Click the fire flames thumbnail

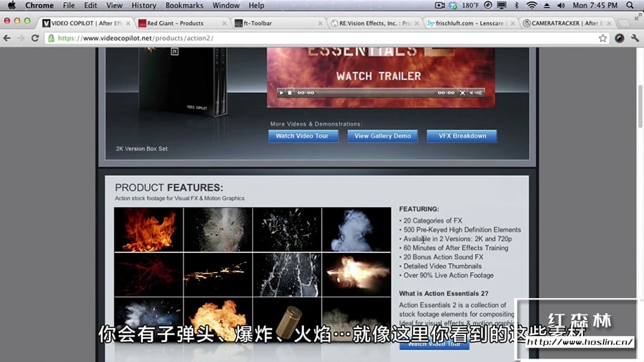(148, 229)
